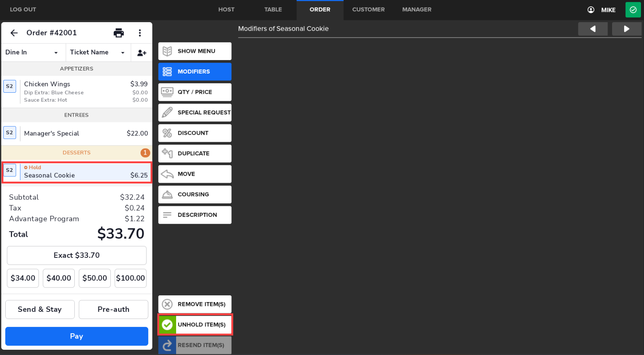Open the three-dot order options menu

pos(140,33)
